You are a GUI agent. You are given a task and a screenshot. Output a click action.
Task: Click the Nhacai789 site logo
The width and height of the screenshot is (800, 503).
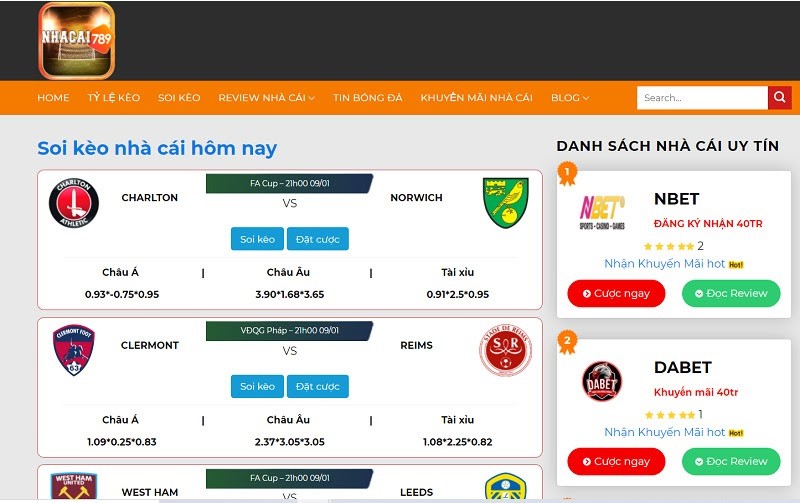pyautogui.click(x=77, y=41)
